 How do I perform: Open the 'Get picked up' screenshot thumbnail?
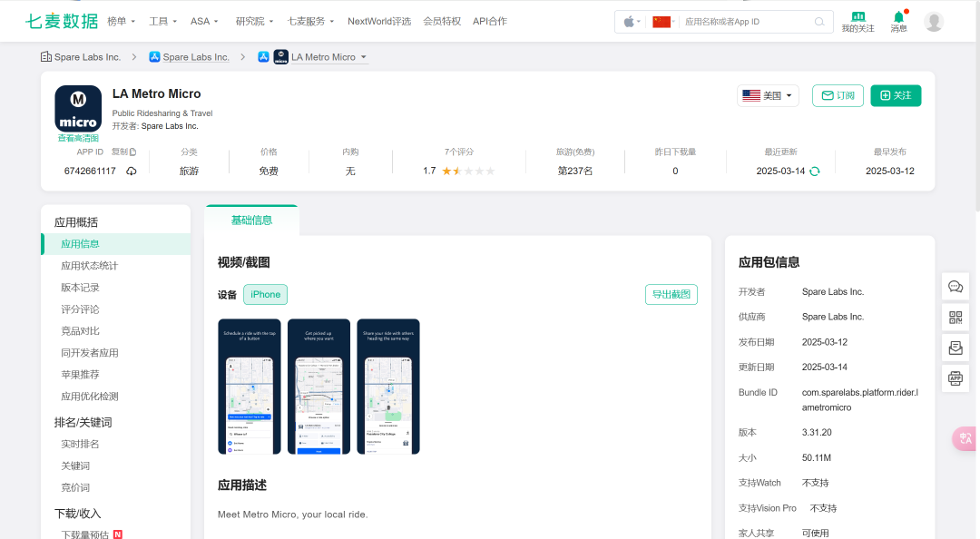coord(318,387)
